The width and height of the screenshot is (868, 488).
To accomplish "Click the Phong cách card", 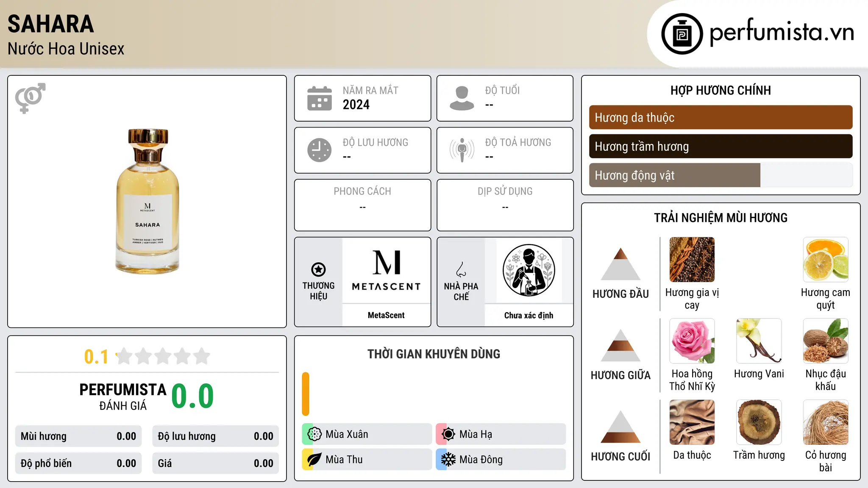I will pos(362,205).
